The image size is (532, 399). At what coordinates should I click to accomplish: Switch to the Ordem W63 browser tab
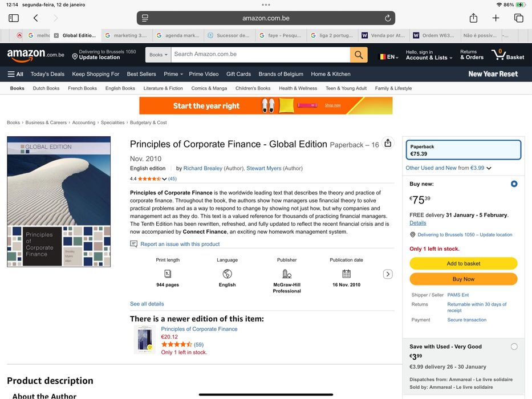(x=434, y=35)
